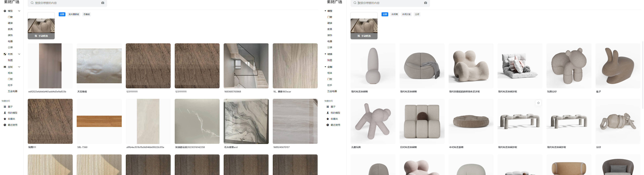Open 圈子 via its icon in left sidebar
Viewport: 644px width, 175px height.
5,107
